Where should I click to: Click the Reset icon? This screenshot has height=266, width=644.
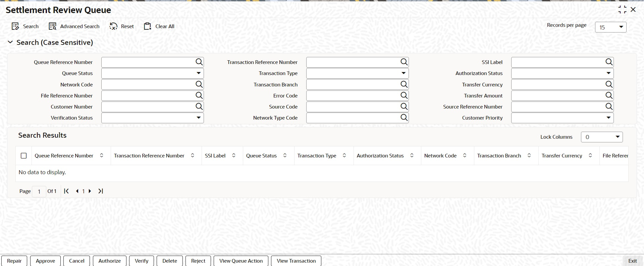pos(113,26)
